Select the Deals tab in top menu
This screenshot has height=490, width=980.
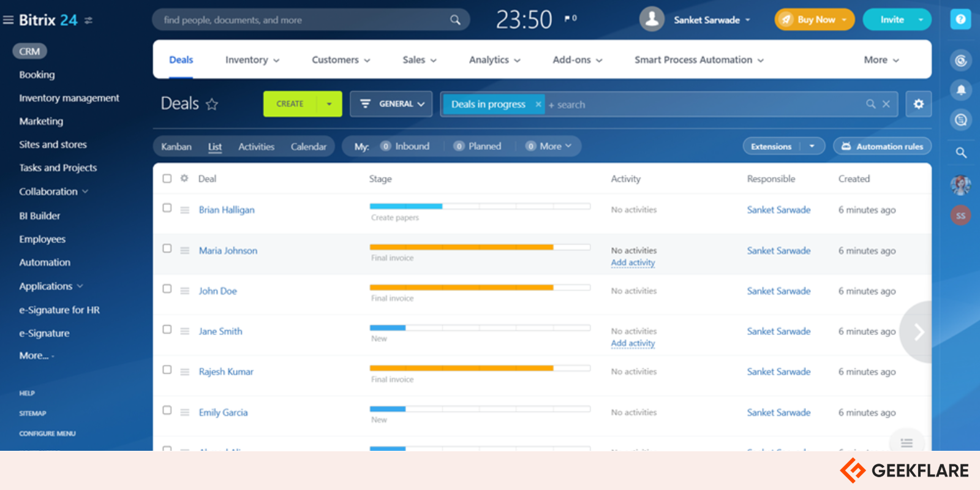[181, 60]
